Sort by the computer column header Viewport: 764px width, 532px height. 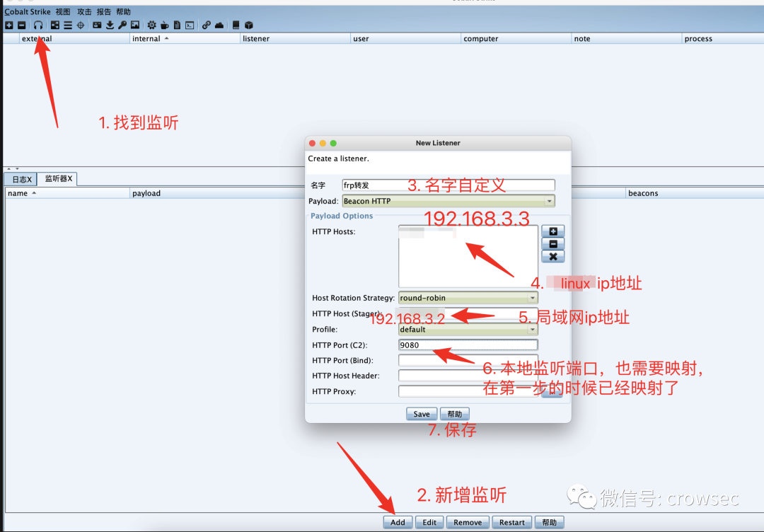pyautogui.click(x=516, y=38)
